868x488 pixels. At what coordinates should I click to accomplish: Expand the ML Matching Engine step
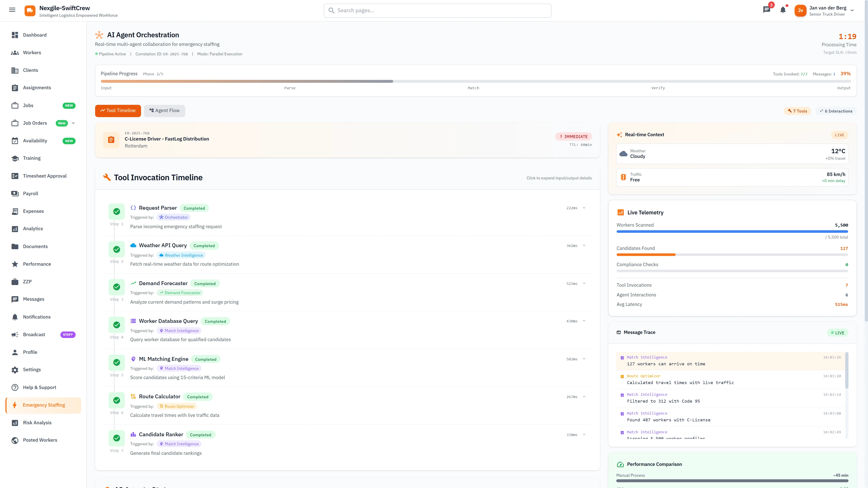click(x=584, y=359)
